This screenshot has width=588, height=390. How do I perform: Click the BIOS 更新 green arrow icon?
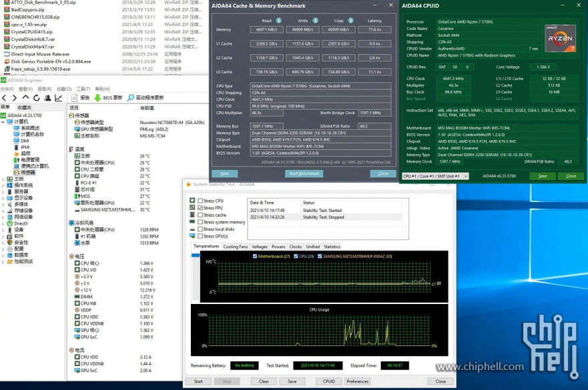coord(97,97)
